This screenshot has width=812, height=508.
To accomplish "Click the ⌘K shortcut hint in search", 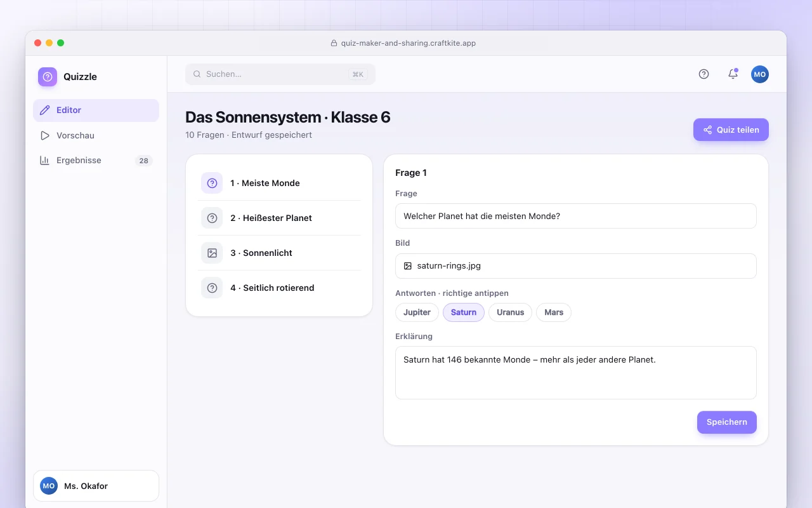I will point(358,74).
